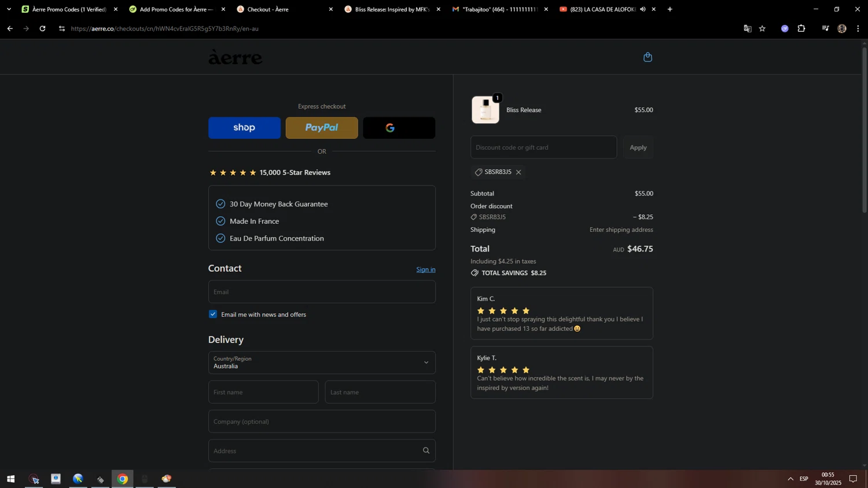The width and height of the screenshot is (868, 488).
Task: Open Google Chrome from the taskbar
Action: point(123,479)
